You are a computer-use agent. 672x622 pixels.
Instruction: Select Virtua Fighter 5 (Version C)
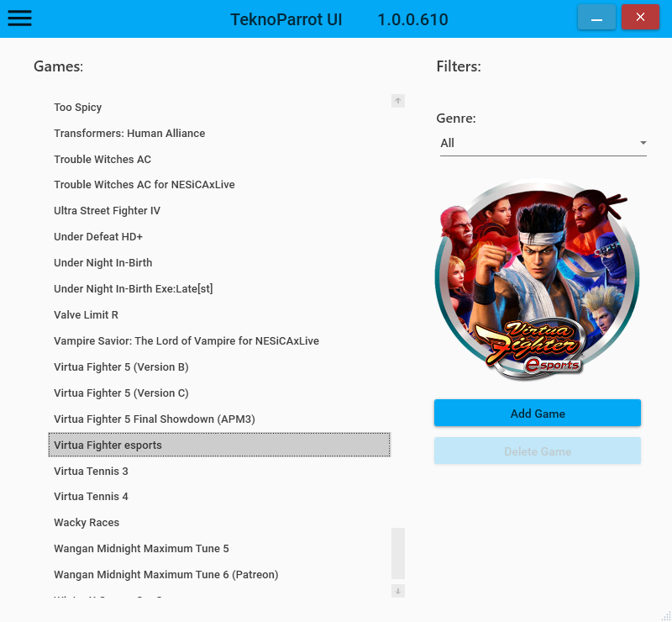coord(219,393)
